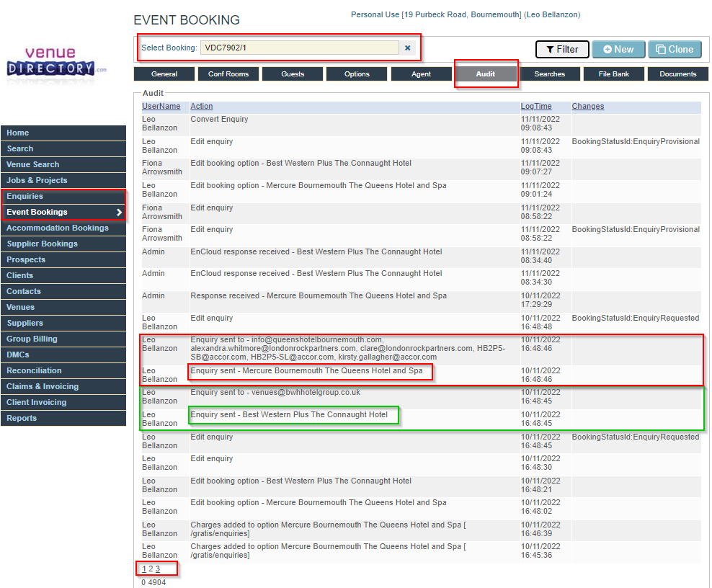
Task: Select the Convert Enquiry audit row
Action: click(x=421, y=124)
